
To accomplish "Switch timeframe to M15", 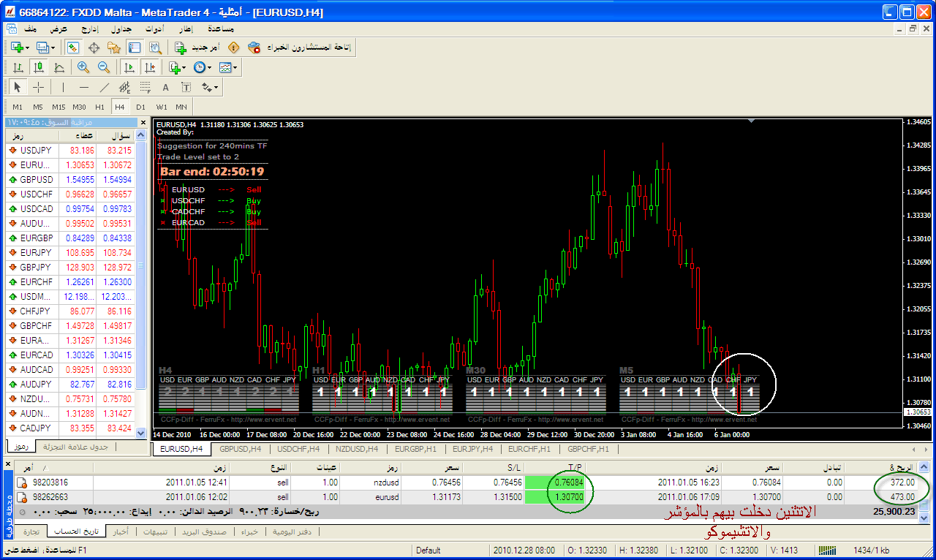I will click(x=58, y=107).
